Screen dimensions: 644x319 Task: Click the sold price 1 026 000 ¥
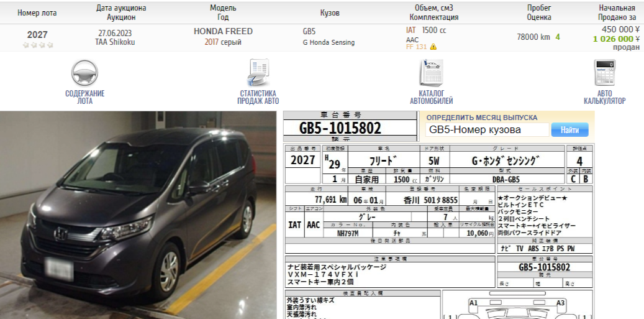[616, 39]
